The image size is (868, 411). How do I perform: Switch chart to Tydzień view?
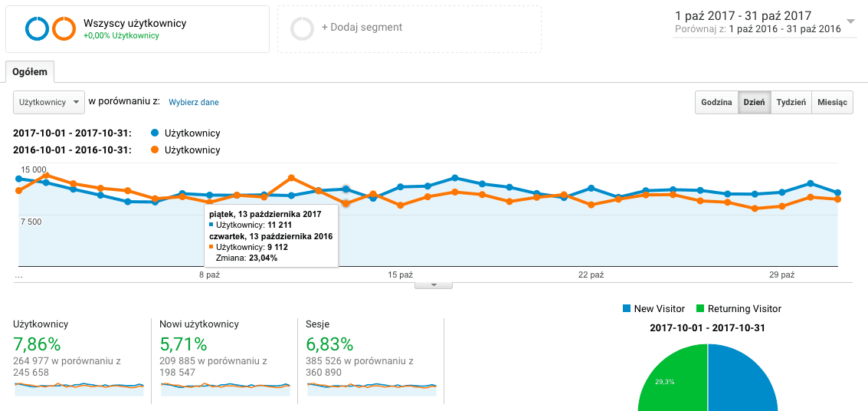click(x=791, y=103)
